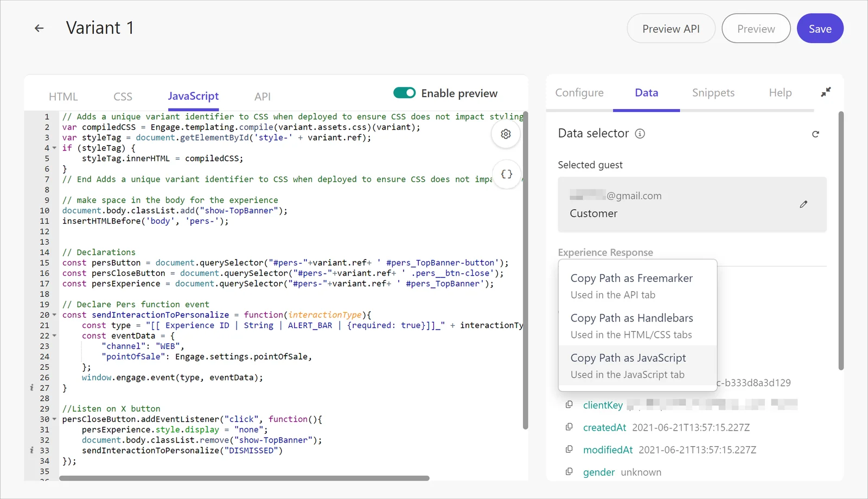The width and height of the screenshot is (868, 499).
Task: Click info marker on line 33
Action: 31,450
